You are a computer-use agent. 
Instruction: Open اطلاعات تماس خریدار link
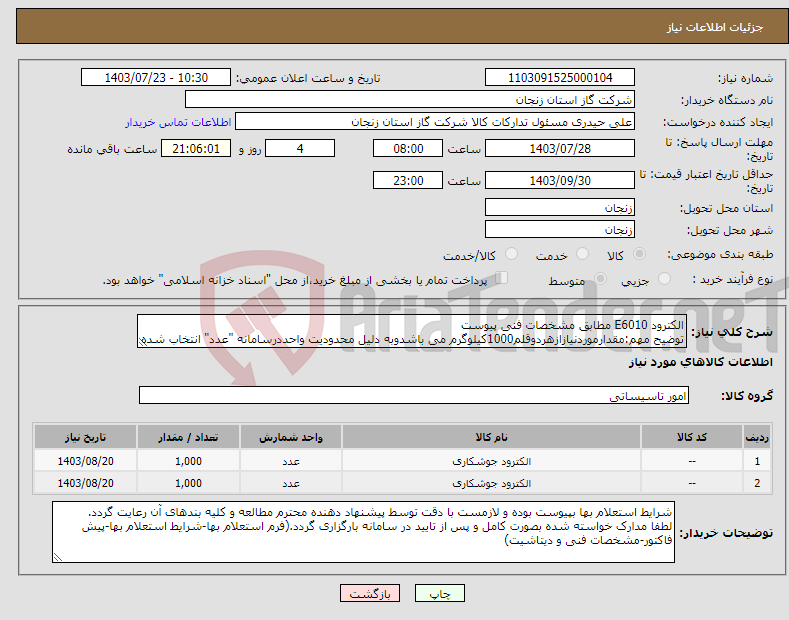(178, 122)
